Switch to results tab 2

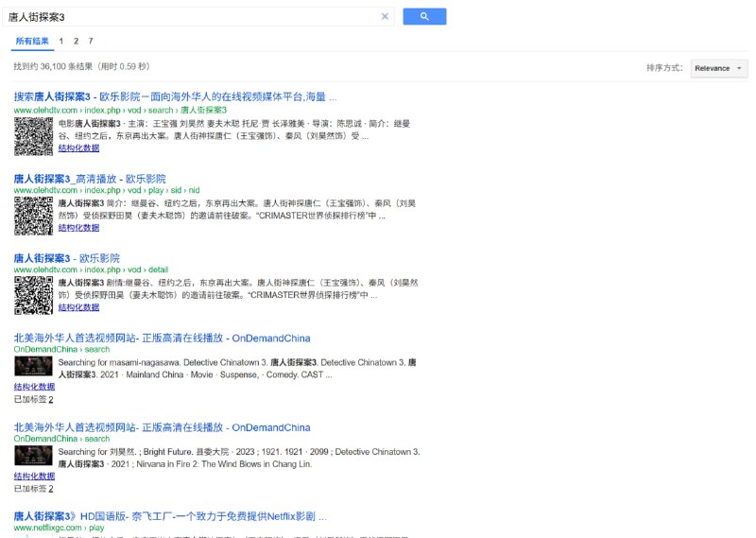tap(76, 41)
